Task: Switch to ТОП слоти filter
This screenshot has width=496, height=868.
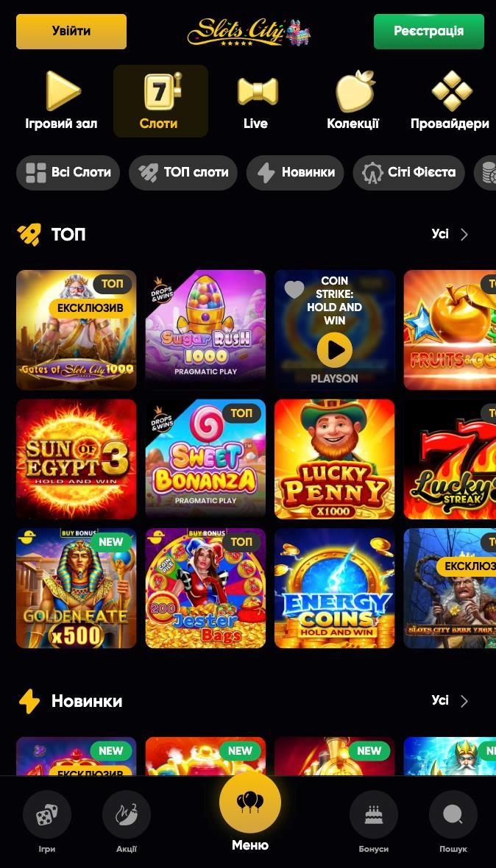Action: (183, 173)
